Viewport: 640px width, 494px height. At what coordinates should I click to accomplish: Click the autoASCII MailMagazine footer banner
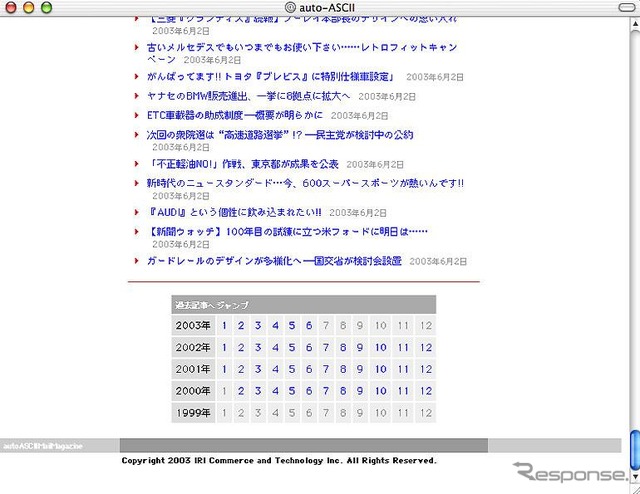pyautogui.click(x=60, y=445)
